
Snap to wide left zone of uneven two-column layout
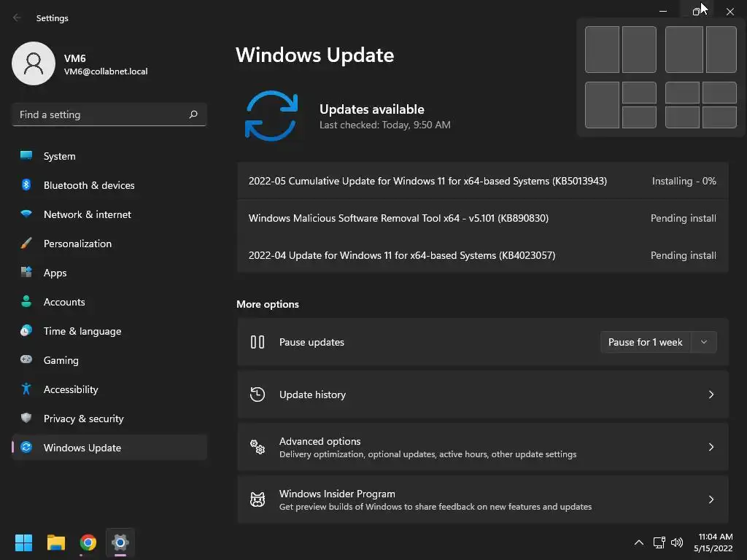pos(684,50)
